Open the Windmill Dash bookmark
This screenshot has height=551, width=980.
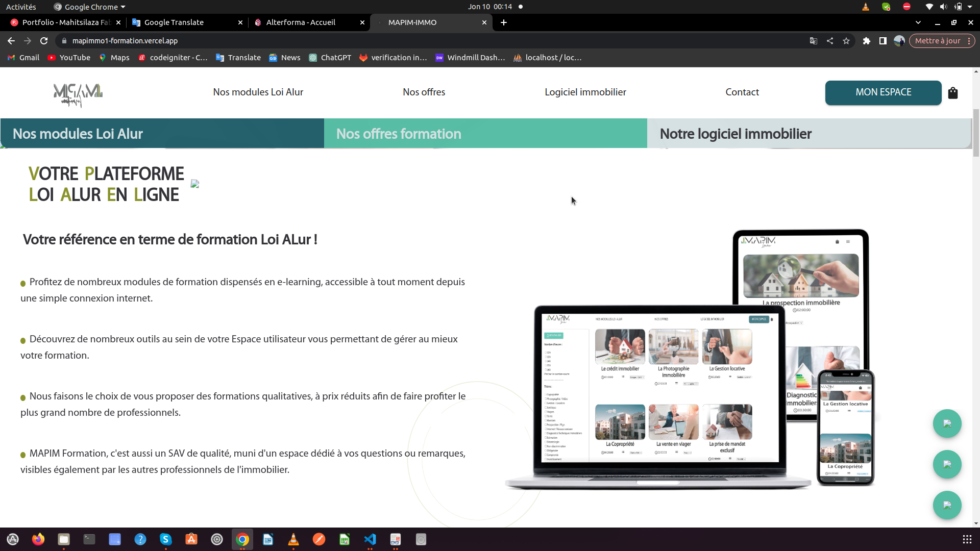click(470, 58)
